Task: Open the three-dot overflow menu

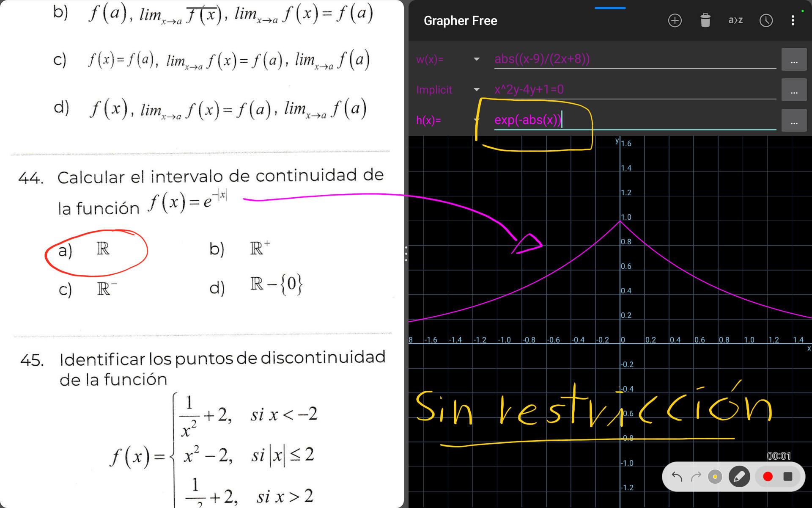Action: tap(793, 20)
